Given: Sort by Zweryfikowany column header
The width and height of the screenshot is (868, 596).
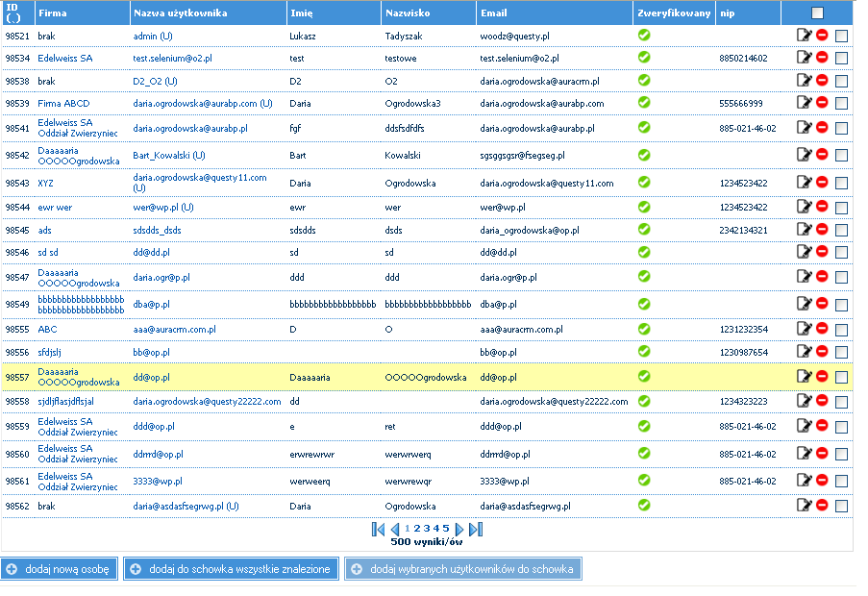Looking at the screenshot, I should (674, 13).
